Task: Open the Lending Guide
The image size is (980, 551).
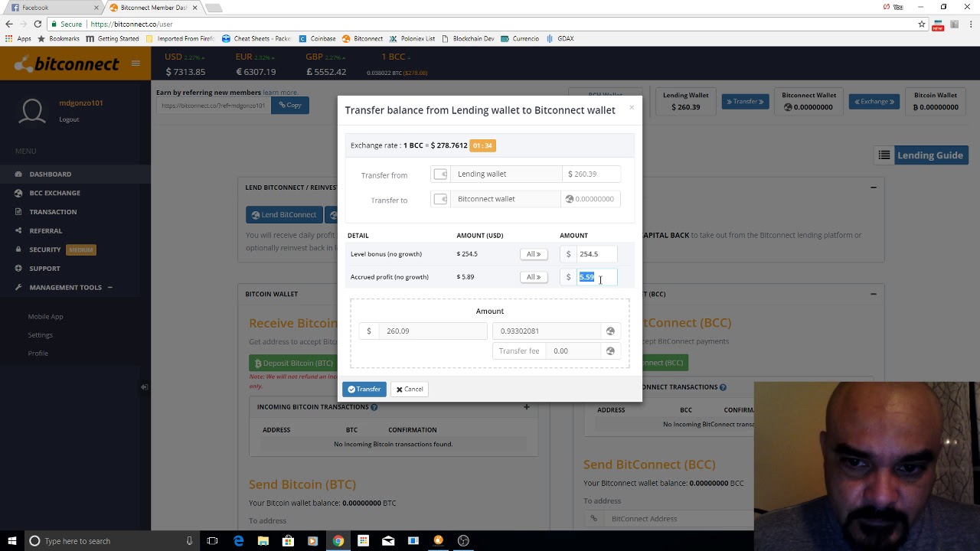Action: pyautogui.click(x=921, y=155)
